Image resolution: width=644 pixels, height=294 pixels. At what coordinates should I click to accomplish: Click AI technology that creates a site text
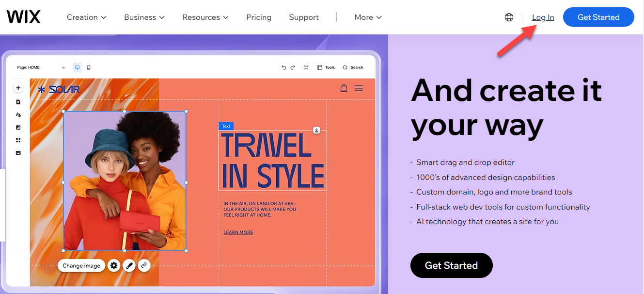(487, 222)
